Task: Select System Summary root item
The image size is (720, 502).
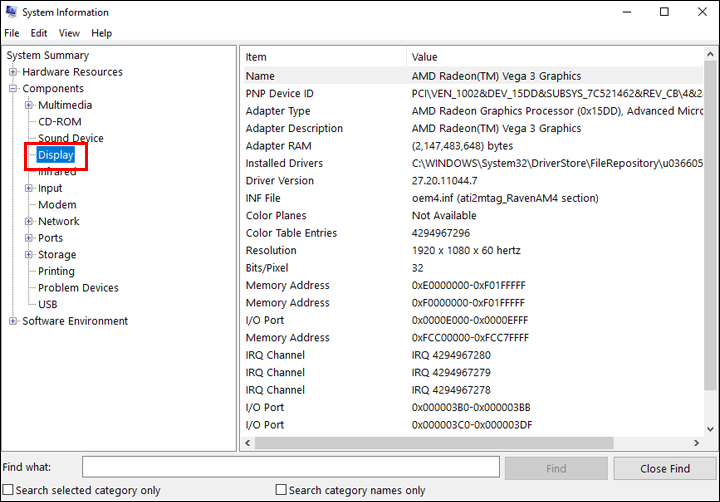Action: point(47,56)
